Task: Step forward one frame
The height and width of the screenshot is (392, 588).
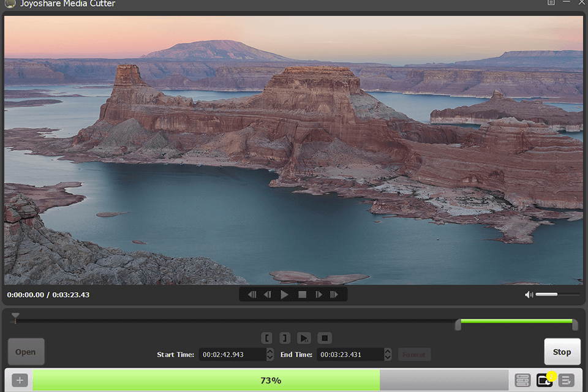Action: [319, 294]
